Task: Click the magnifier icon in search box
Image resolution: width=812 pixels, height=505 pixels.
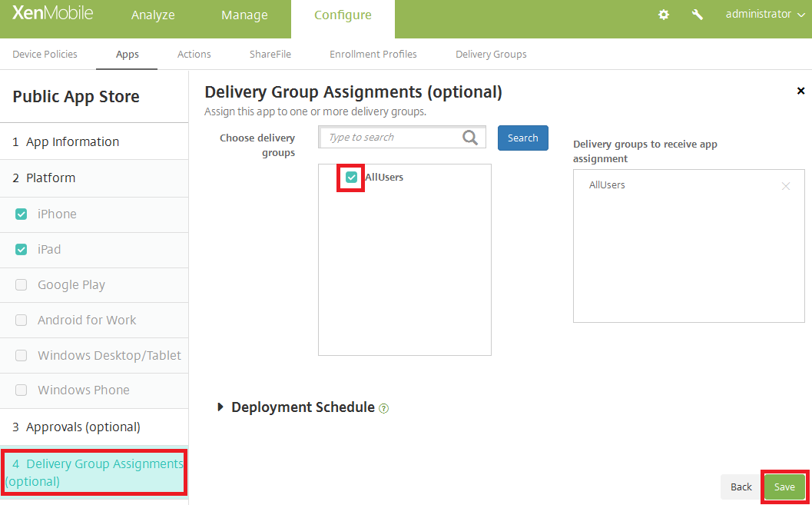Action: [470, 138]
